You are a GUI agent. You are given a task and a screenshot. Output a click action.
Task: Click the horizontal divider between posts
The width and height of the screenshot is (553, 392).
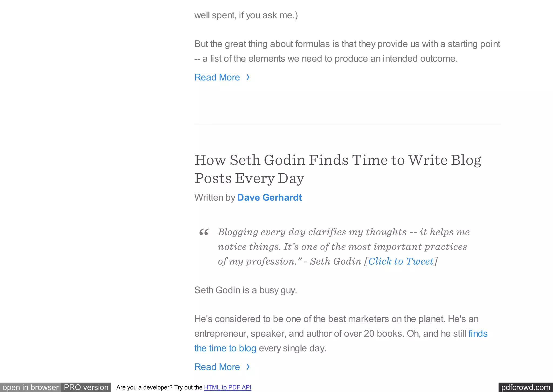[348, 124]
